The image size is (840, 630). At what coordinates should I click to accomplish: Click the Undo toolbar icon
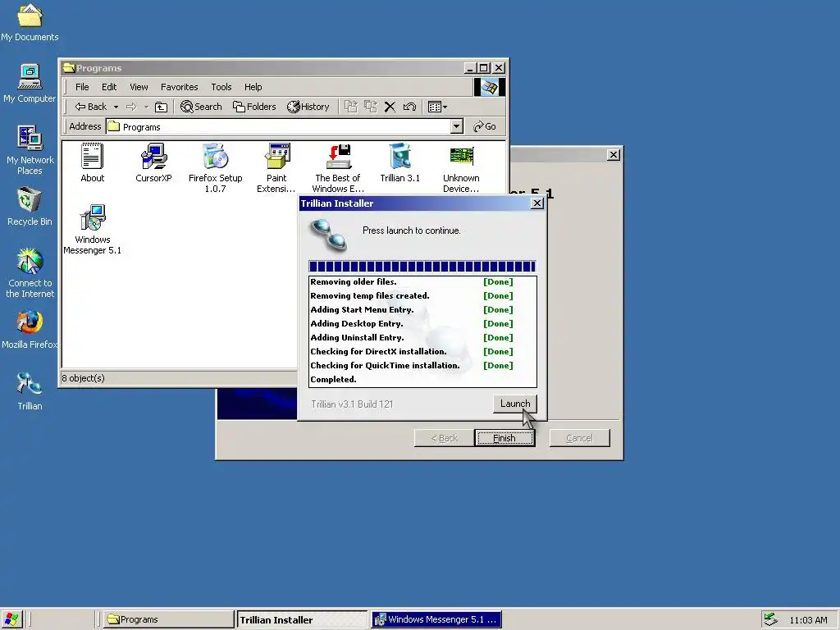pyautogui.click(x=410, y=107)
